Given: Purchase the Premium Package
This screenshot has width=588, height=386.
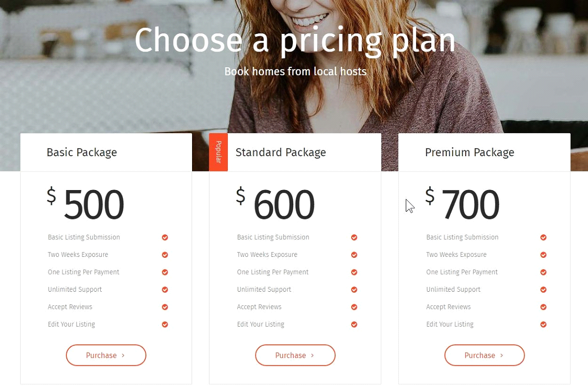Looking at the screenshot, I should [x=484, y=356].
